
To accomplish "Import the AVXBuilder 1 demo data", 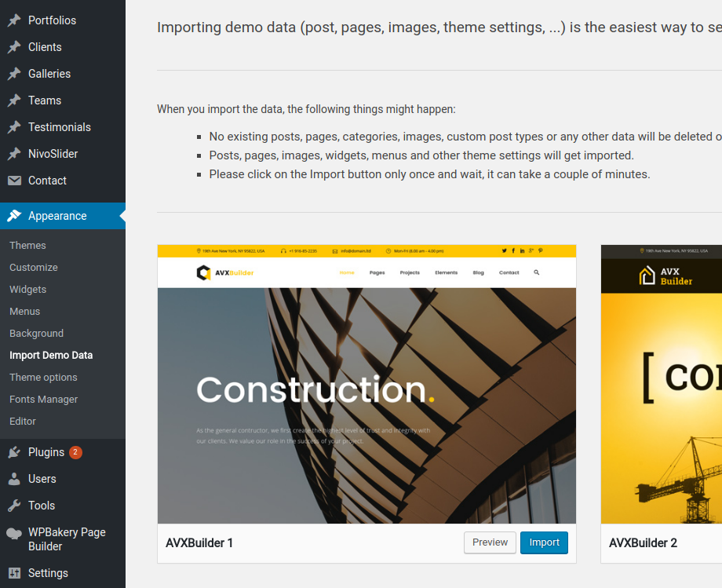I will (544, 542).
